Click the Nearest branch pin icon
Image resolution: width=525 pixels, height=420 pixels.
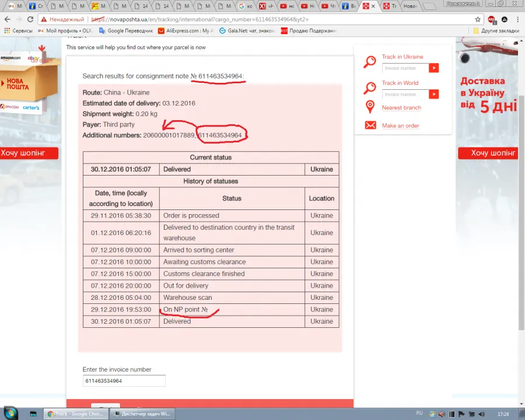370,107
